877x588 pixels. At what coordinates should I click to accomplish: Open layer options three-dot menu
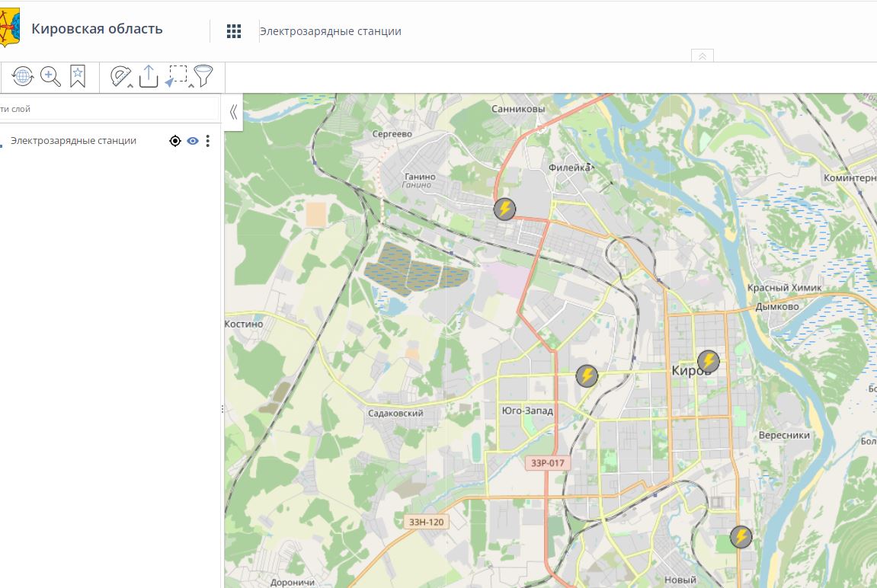pyautogui.click(x=208, y=141)
